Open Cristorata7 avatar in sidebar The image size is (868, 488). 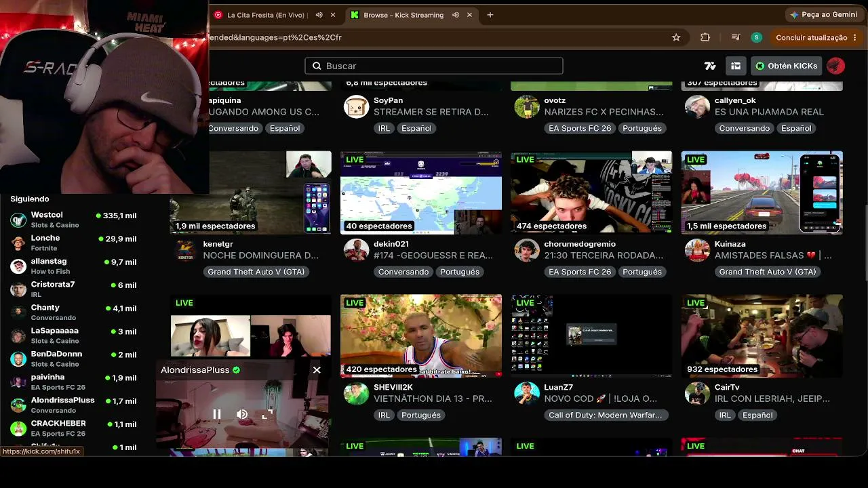coord(18,289)
